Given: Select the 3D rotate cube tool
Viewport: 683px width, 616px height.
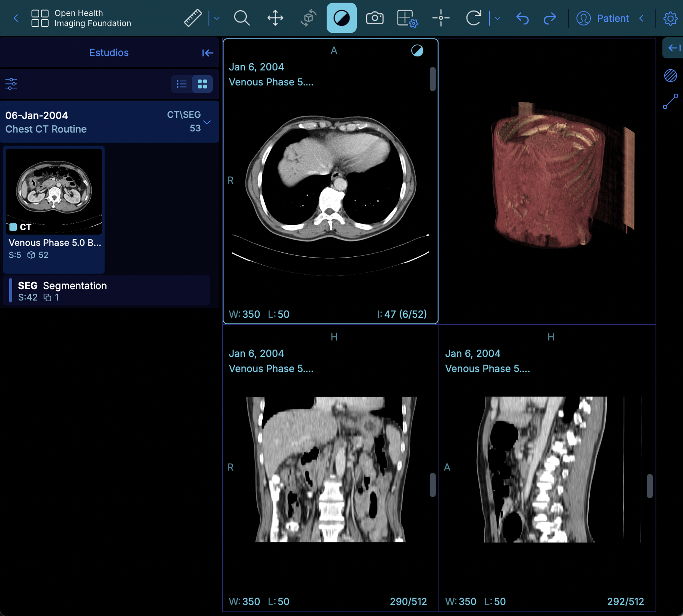Looking at the screenshot, I should (x=308, y=18).
